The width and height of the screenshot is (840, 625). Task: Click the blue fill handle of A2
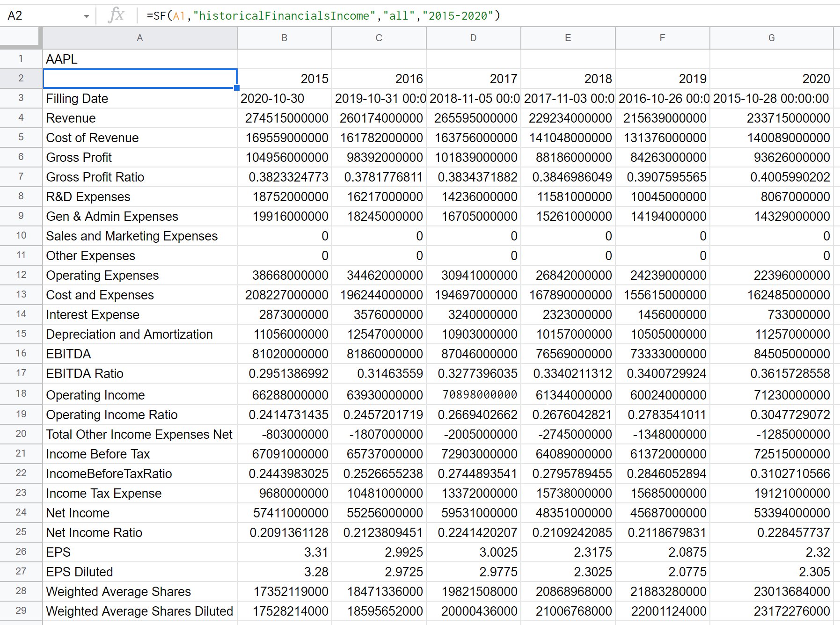click(237, 88)
